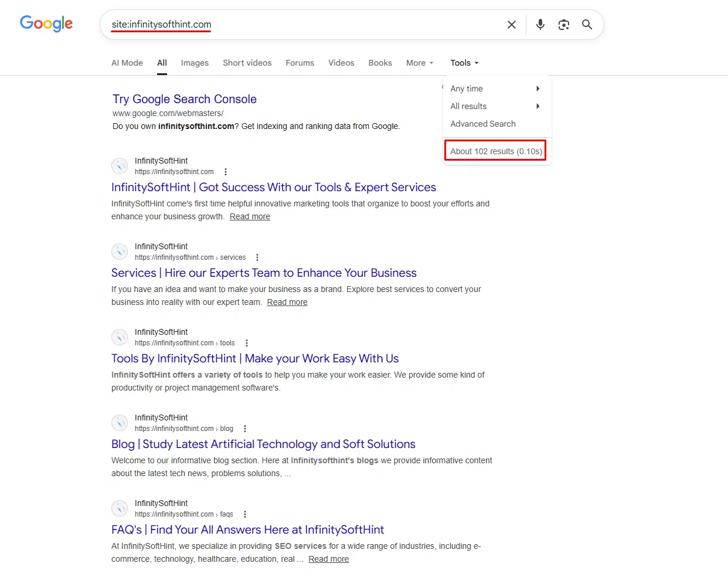Click homepage https://infinitysofthint.com URL text

[x=174, y=172]
